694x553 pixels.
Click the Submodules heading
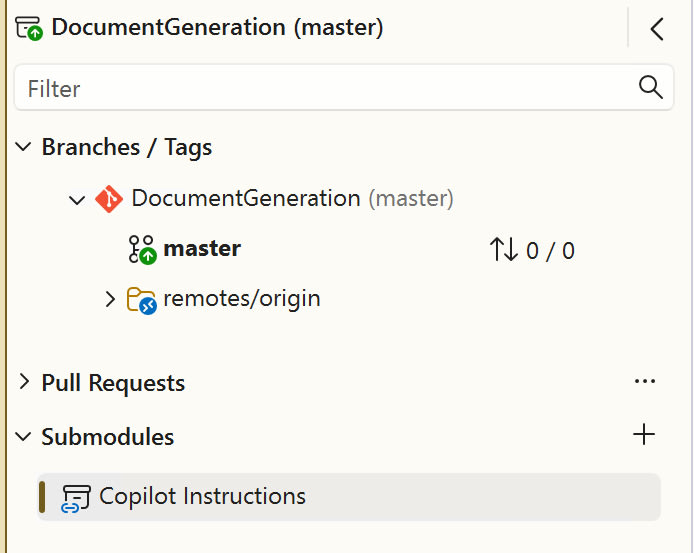pyautogui.click(x=108, y=437)
